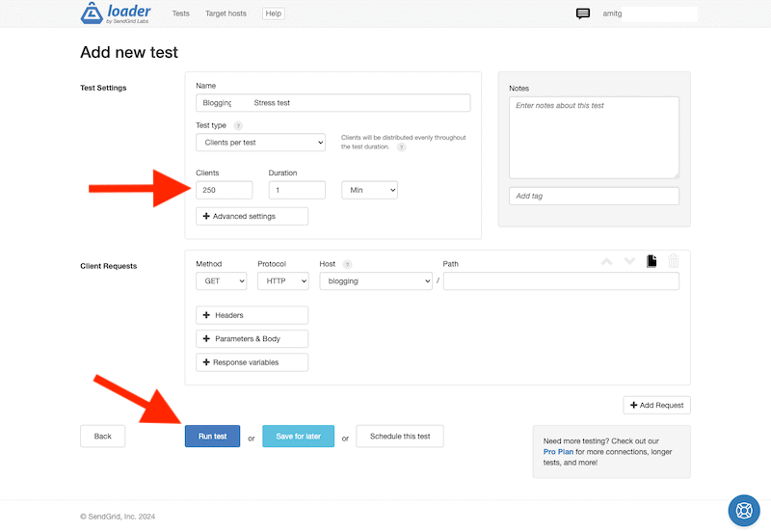The width and height of the screenshot is (771, 532).
Task: Focus the Notes text area
Action: pos(594,138)
